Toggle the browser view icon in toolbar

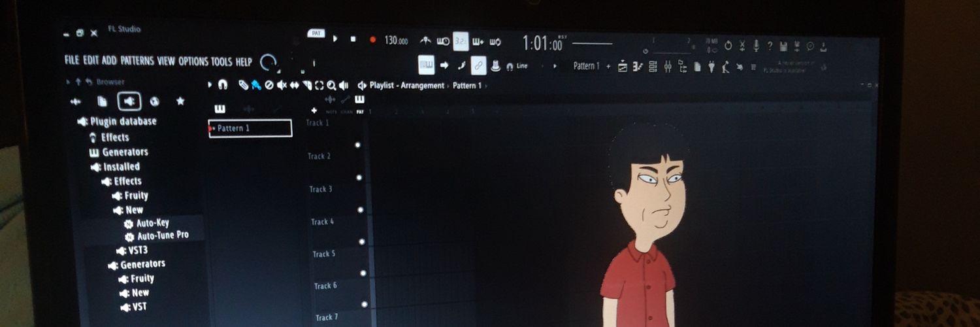coord(683,66)
